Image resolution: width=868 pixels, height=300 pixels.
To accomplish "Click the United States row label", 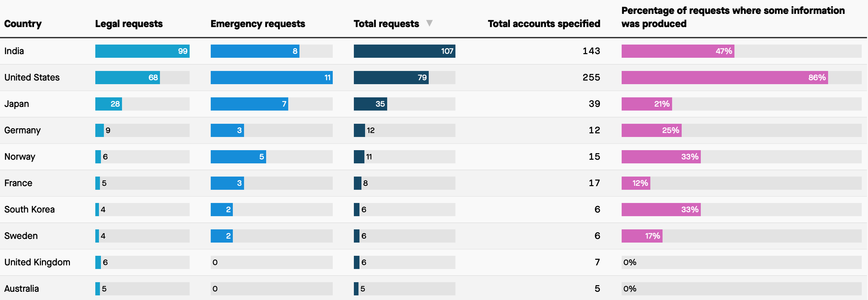I will (x=32, y=78).
